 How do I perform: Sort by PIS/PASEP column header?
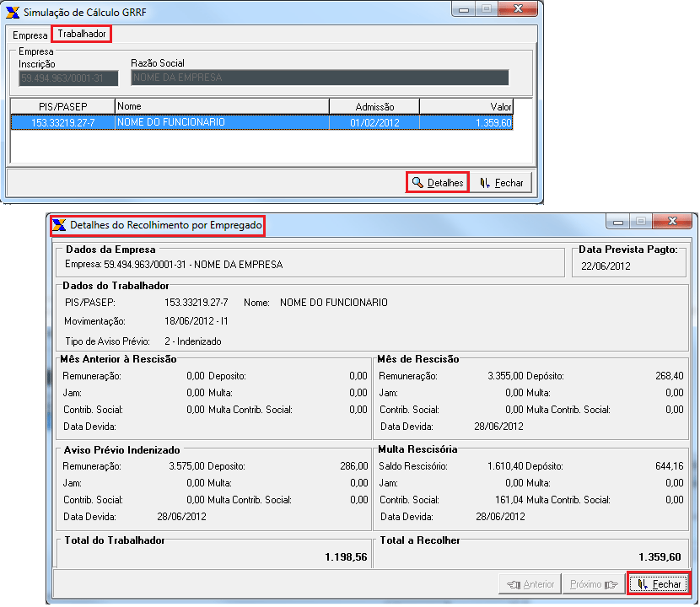click(x=62, y=107)
